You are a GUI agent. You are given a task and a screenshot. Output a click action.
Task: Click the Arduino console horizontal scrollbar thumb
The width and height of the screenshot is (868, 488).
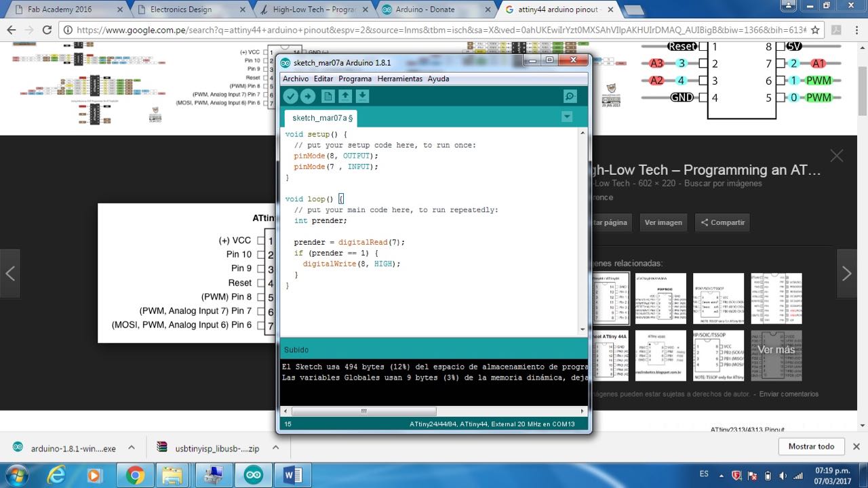363,411
